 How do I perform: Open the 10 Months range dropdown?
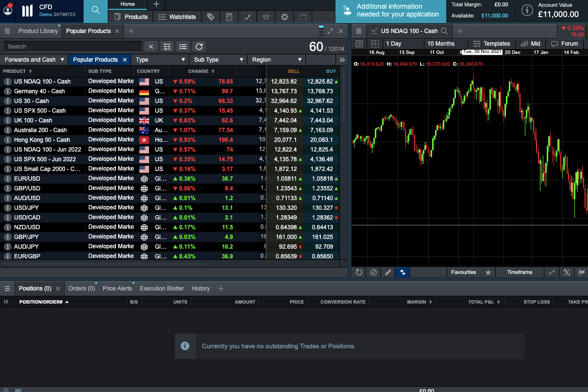[445, 43]
